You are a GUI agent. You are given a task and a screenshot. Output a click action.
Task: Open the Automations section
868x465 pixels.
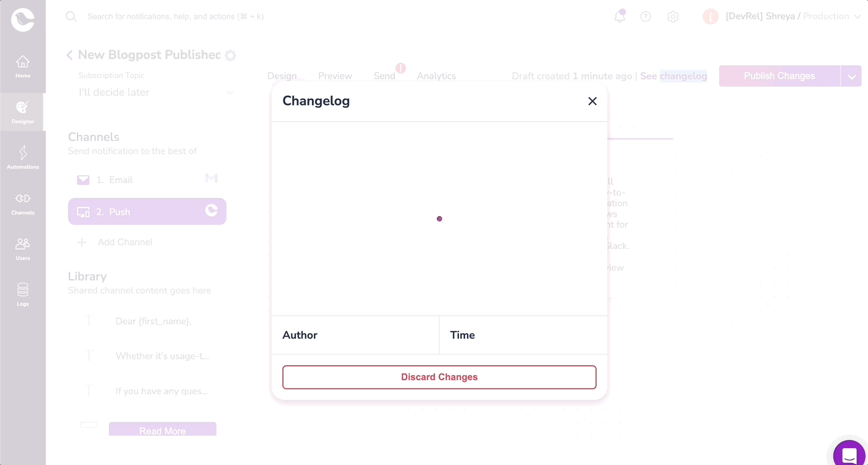point(23,157)
